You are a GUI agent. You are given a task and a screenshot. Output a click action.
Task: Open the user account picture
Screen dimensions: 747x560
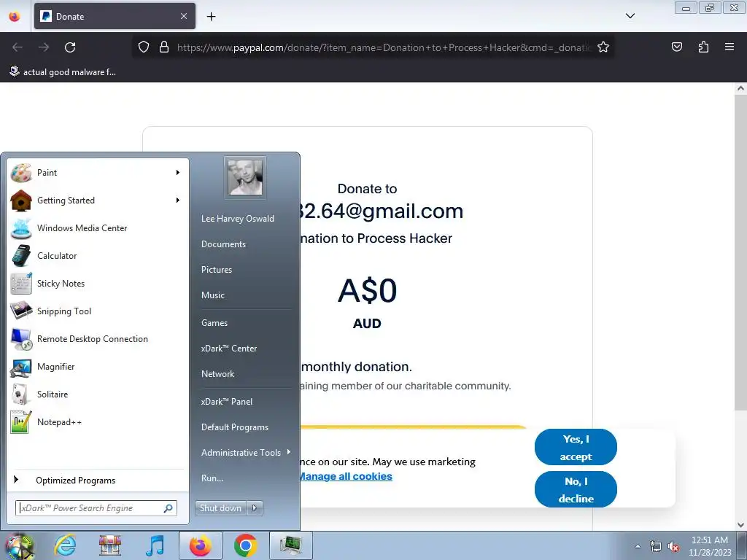pos(245,177)
